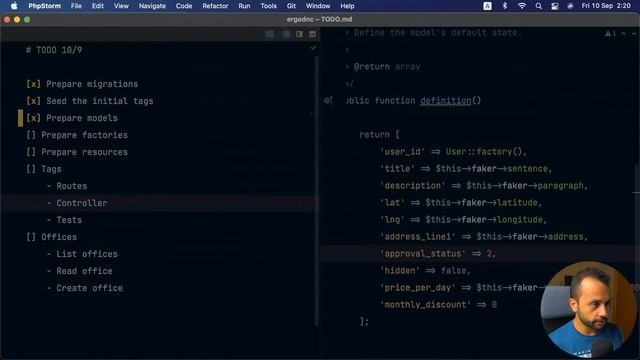
Task: Click 'paragraph' in description line
Action: [x=560, y=186]
